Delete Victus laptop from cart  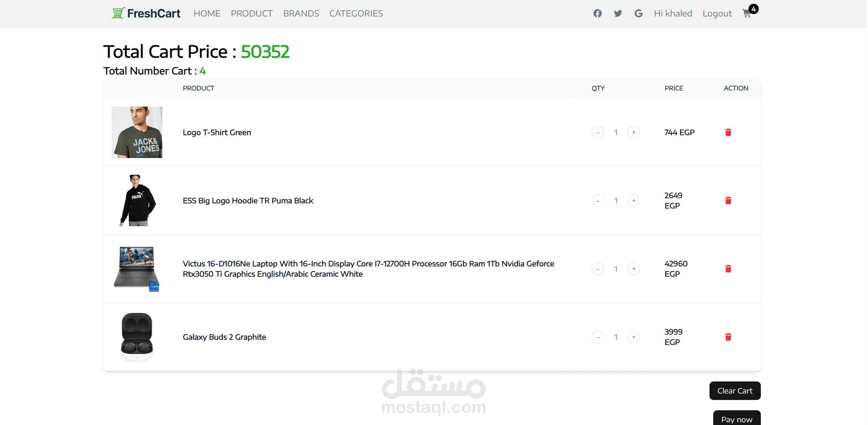click(x=728, y=269)
